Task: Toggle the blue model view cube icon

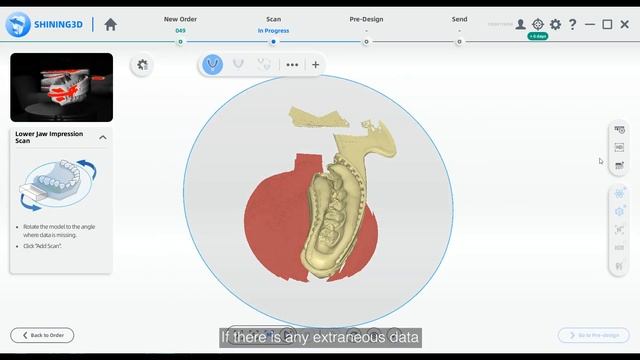Action: (619, 211)
